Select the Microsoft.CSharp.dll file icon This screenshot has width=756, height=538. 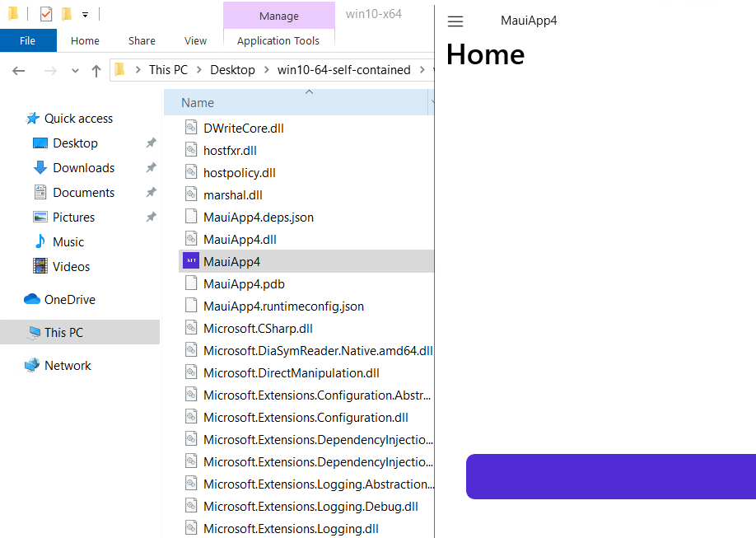coord(191,328)
